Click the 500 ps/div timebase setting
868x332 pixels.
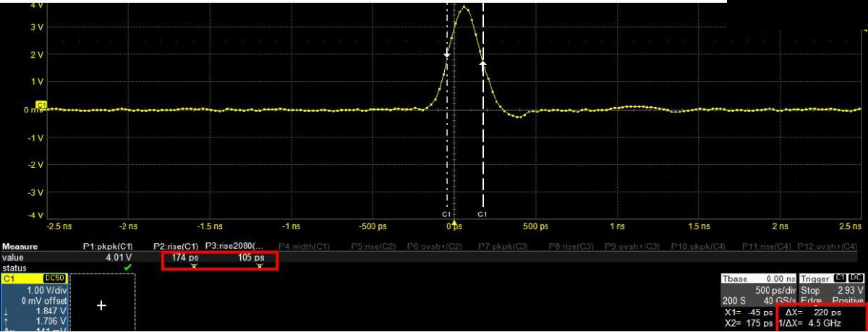coord(774,290)
